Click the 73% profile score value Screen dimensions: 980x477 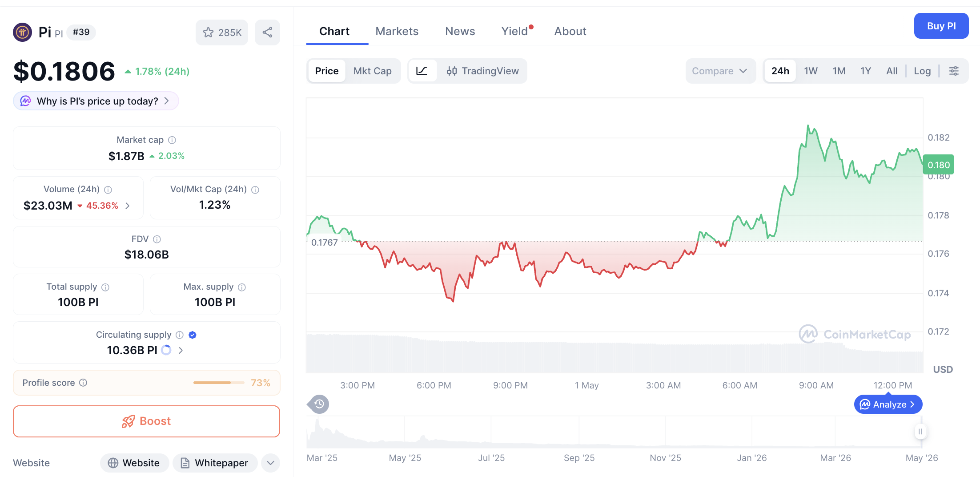pos(261,383)
